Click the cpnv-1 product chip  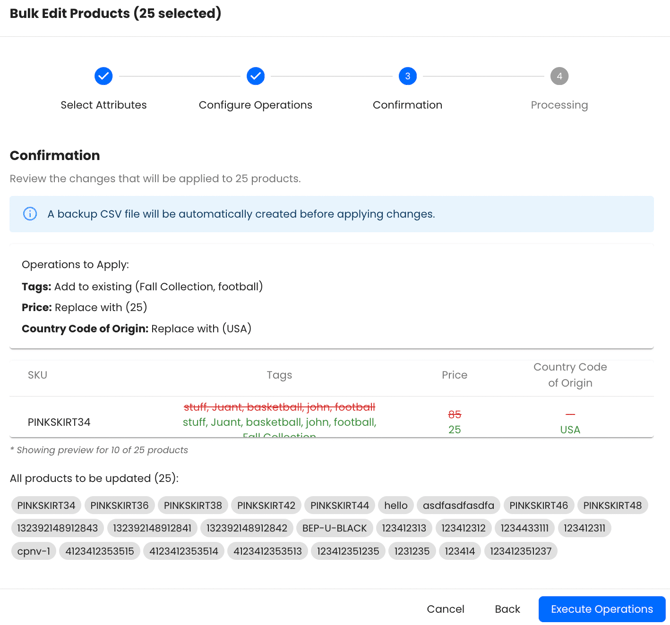pos(33,551)
